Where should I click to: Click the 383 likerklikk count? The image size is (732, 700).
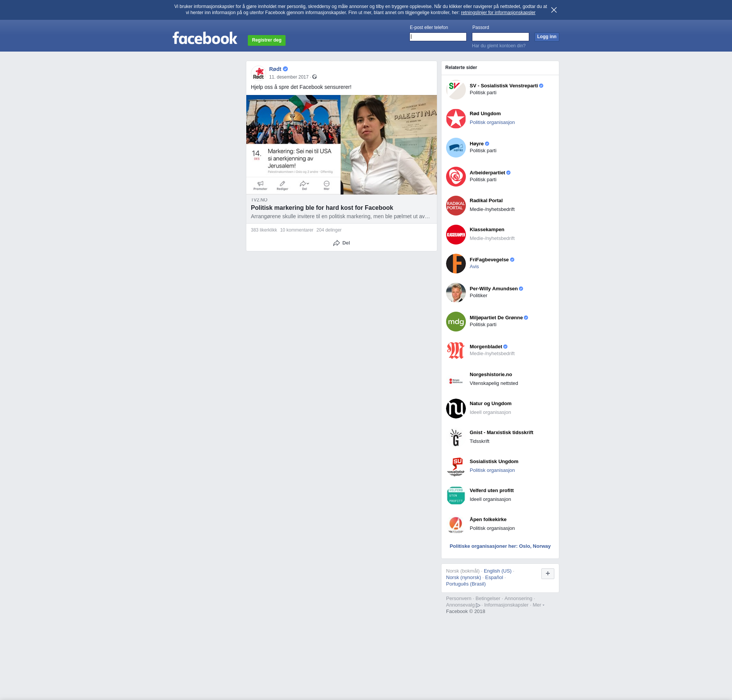pyautogui.click(x=264, y=230)
